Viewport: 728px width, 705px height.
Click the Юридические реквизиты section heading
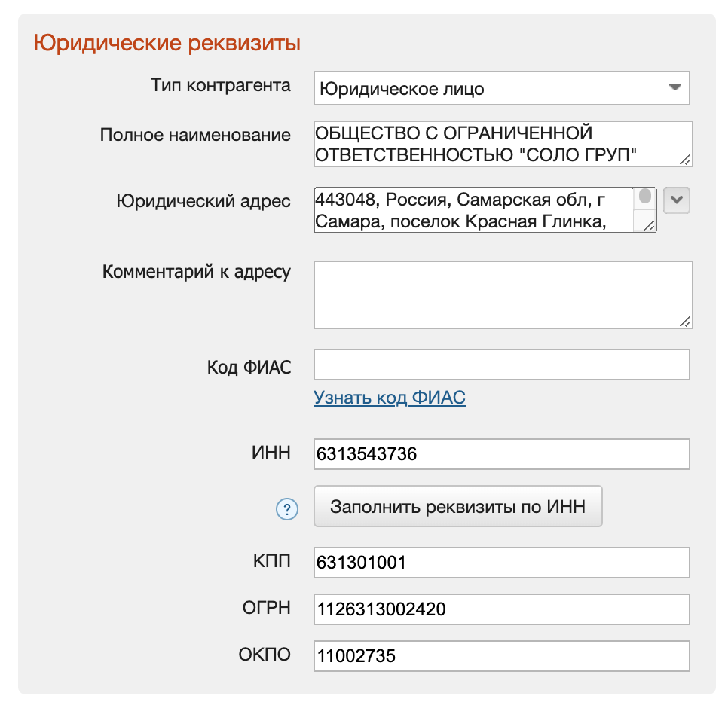click(x=167, y=43)
